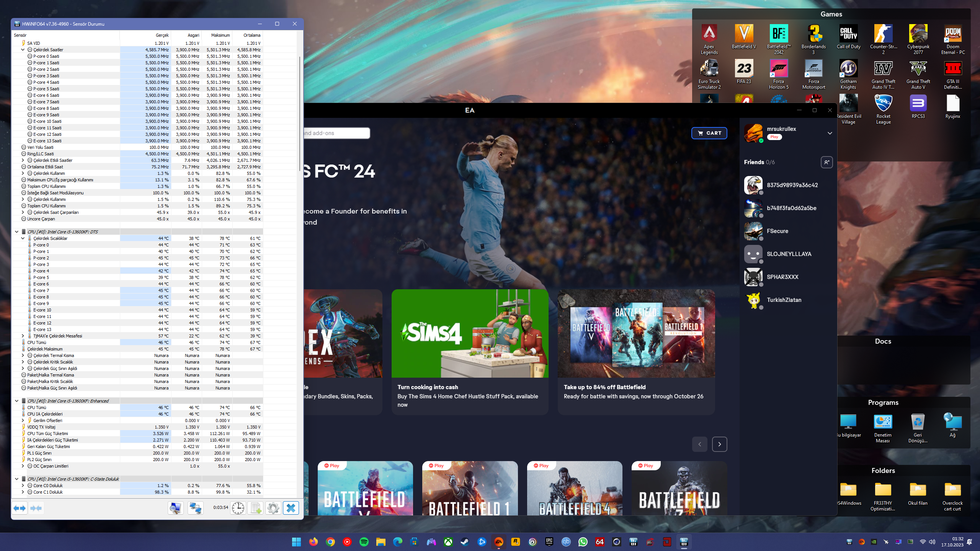980x551 pixels.
Task: Select Ring/LLC Saati sensor row
Action: 137,154
